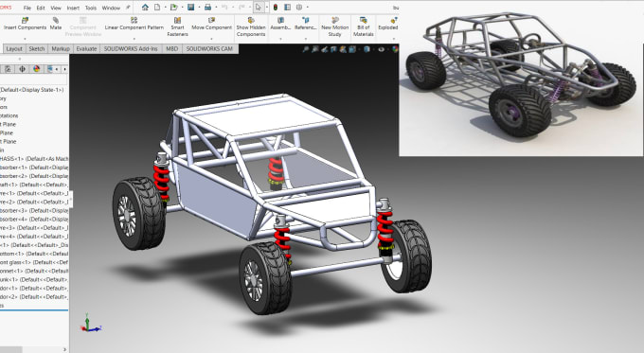This screenshot has width=644, height=353.
Task: Switch to the MBD tab
Action: tap(171, 48)
